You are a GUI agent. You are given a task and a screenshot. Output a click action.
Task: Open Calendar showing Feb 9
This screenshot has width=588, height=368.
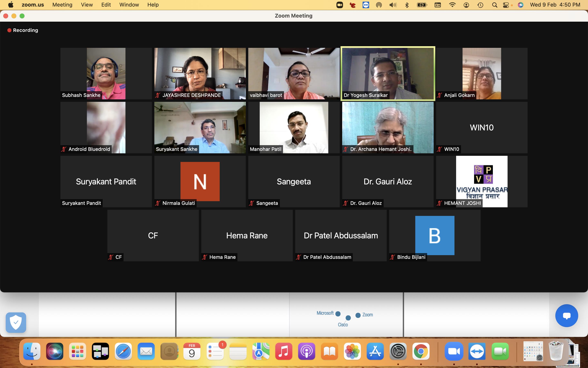tap(192, 351)
